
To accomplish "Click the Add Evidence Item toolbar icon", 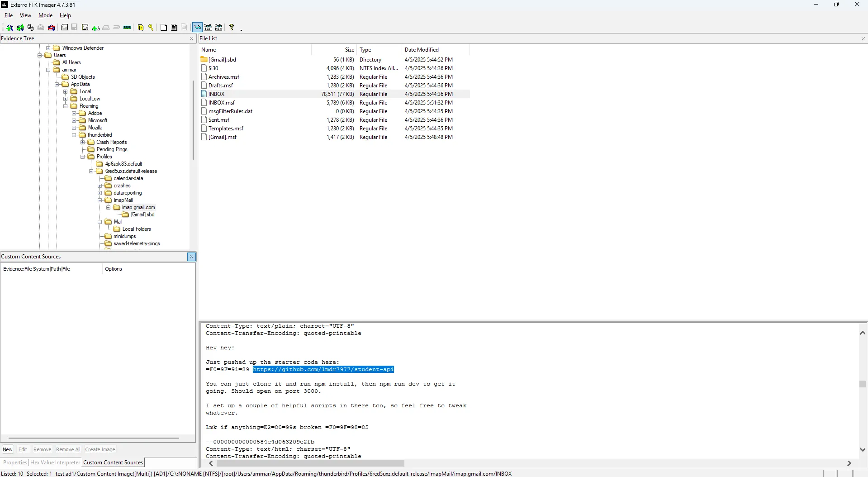I will point(9,28).
